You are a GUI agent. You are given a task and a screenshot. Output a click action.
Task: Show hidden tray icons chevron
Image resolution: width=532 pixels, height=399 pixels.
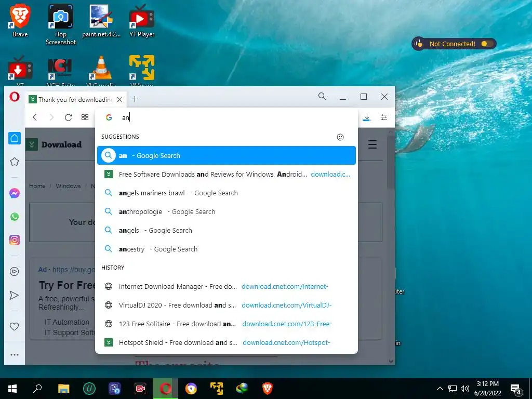(440, 389)
